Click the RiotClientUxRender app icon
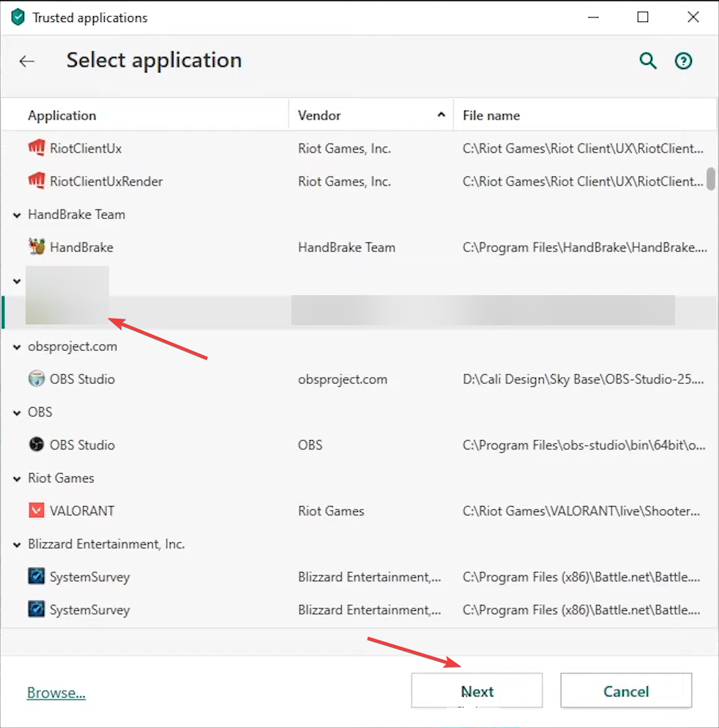Screen dimensions: 719x728 37,181
